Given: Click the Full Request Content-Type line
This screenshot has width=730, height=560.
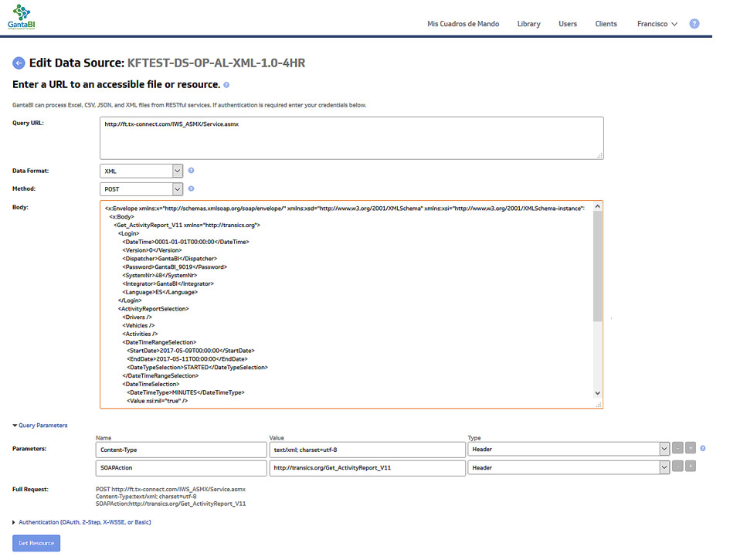Looking at the screenshot, I should point(146,497).
